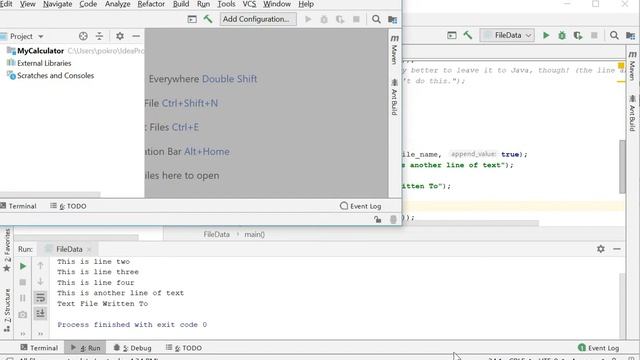This screenshot has width=640, height=360.
Task: Toggle Soft-Wrap in the Run console
Action: click(40, 298)
